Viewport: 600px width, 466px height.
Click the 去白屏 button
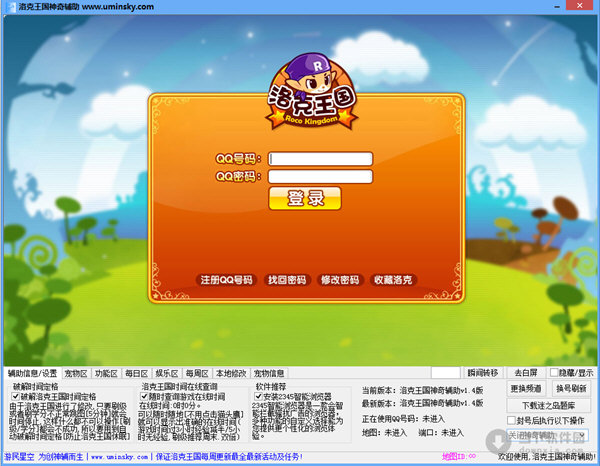(526, 373)
